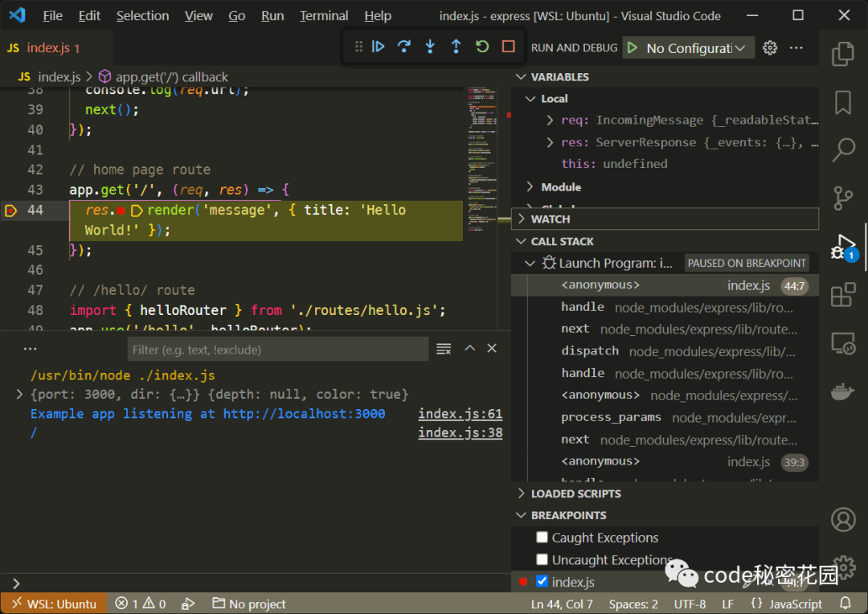The height and width of the screenshot is (614, 868).
Task: Expand the req variable
Action: (550, 120)
